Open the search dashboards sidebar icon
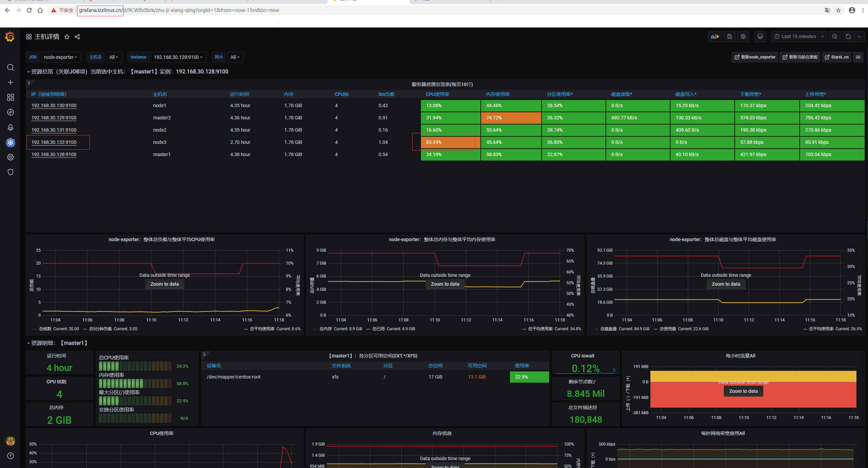This screenshot has height=468, width=868. pyautogui.click(x=11, y=67)
